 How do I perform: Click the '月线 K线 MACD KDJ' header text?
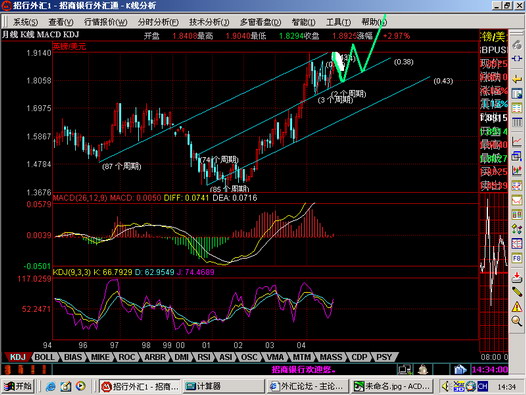point(41,35)
